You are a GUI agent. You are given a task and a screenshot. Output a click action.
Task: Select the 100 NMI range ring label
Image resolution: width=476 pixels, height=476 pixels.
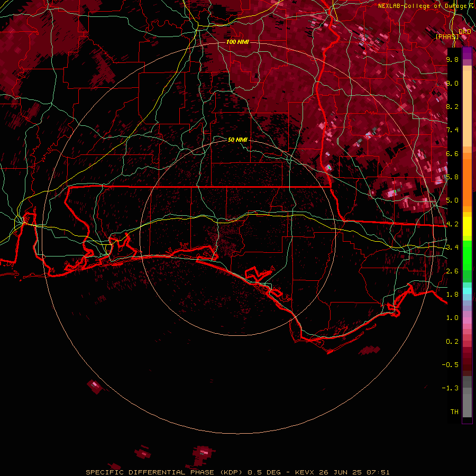pos(237,42)
